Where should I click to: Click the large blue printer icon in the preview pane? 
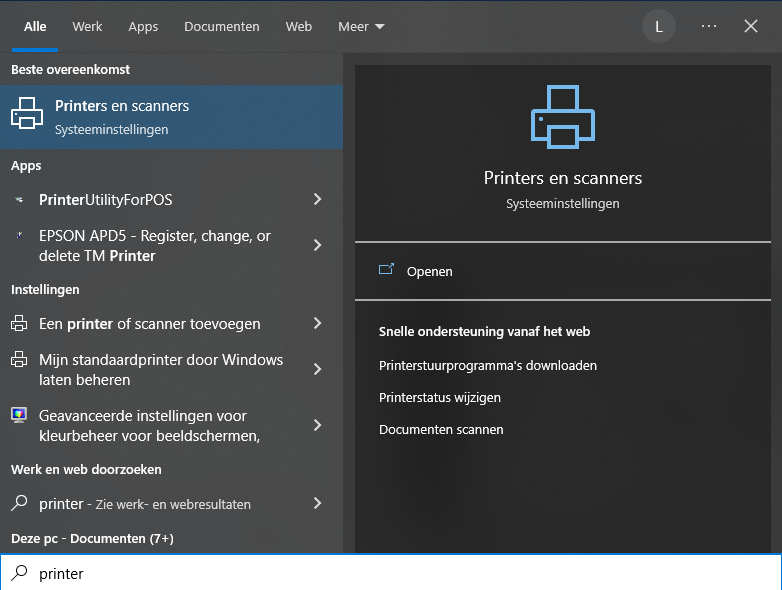click(x=562, y=117)
